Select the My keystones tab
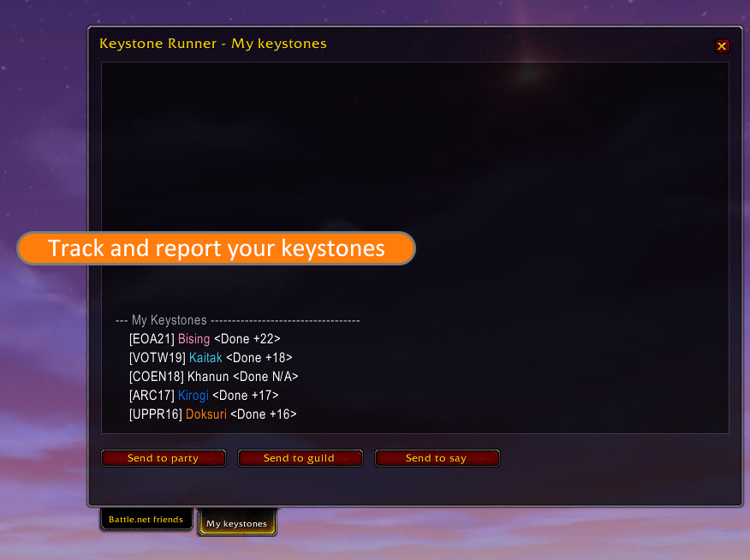 (x=236, y=523)
